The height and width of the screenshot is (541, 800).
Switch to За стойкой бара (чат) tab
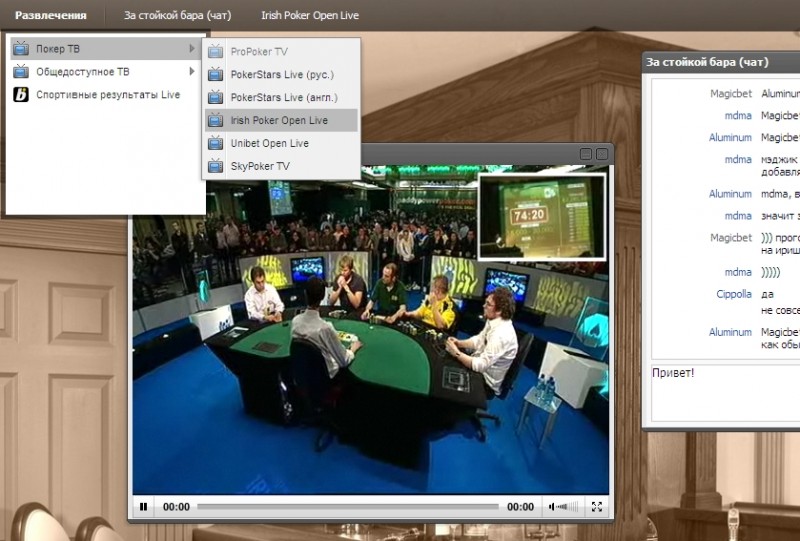point(177,15)
